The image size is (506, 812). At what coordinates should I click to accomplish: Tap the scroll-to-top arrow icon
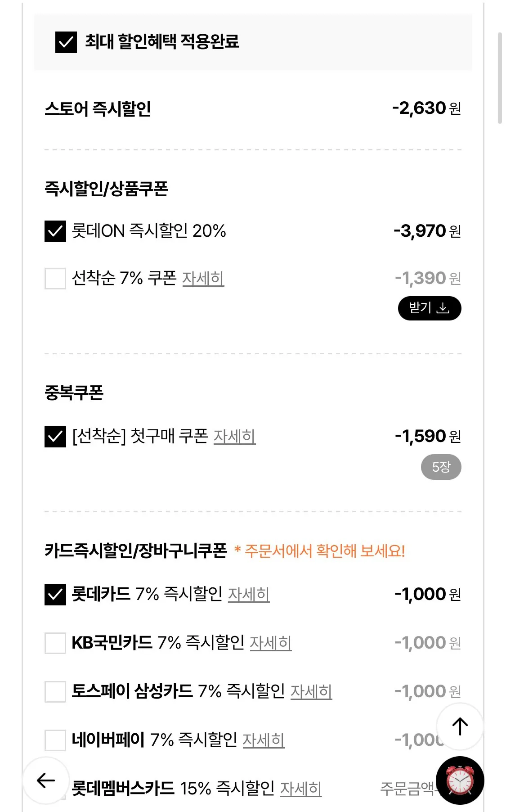[460, 726]
